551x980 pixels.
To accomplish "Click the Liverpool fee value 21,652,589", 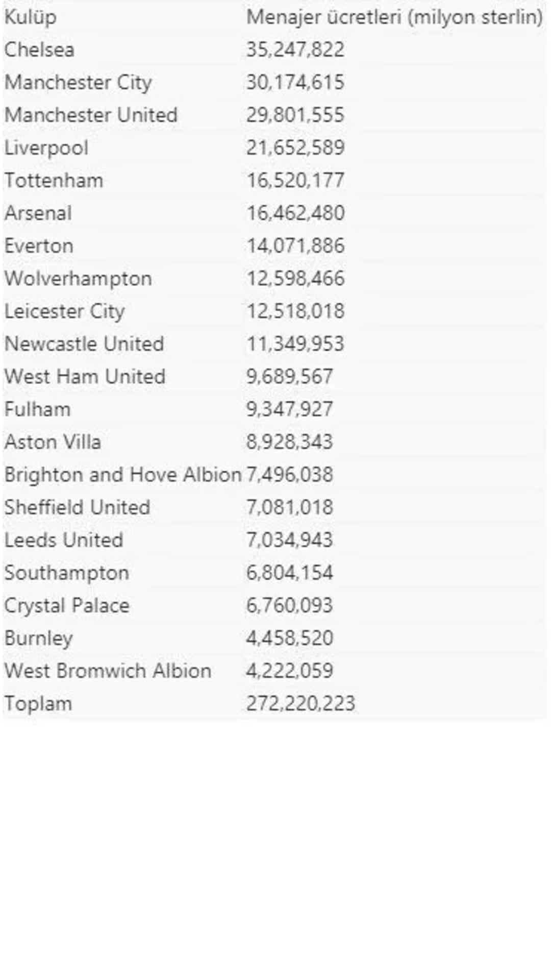I will tap(295, 148).
